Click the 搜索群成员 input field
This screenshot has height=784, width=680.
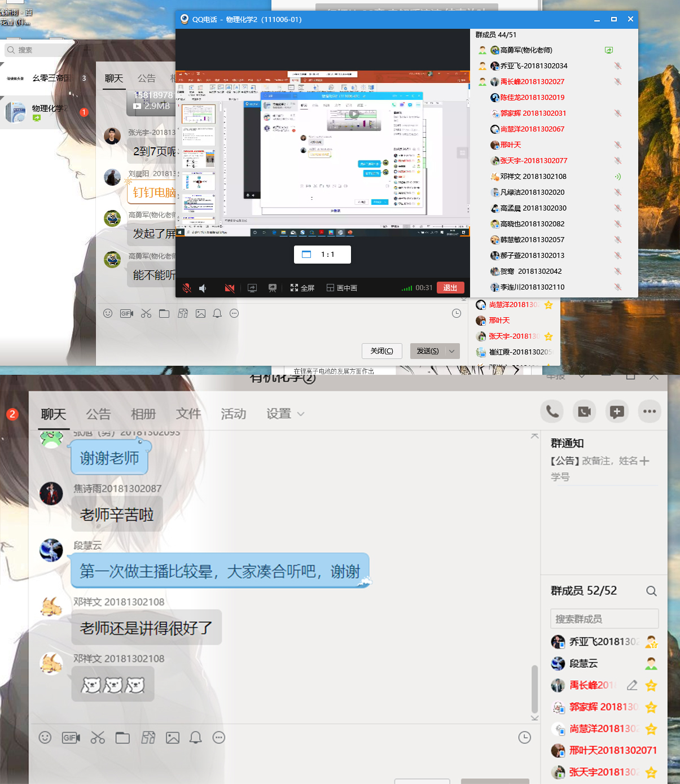[x=604, y=619]
